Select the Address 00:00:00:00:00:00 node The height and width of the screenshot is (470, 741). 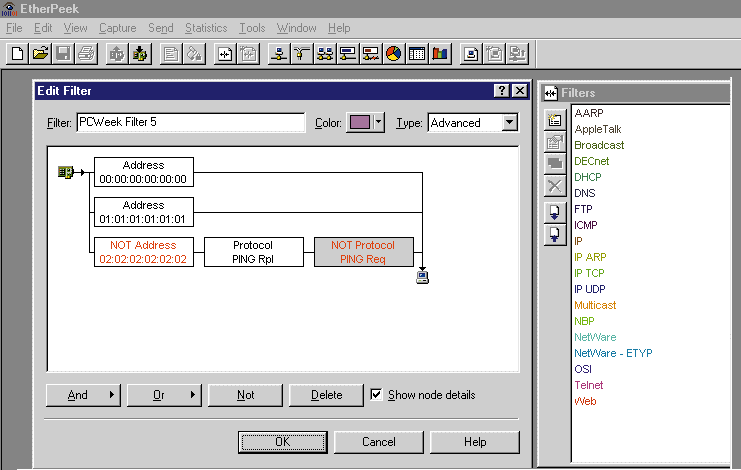pyautogui.click(x=144, y=172)
